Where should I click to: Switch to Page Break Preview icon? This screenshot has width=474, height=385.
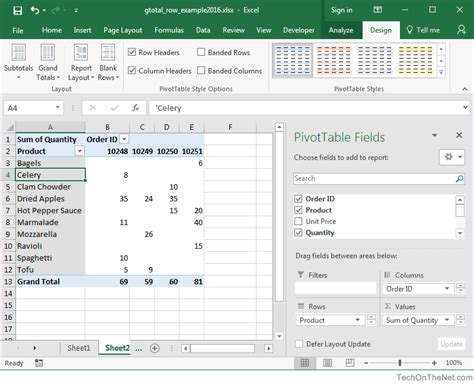[x=350, y=363]
